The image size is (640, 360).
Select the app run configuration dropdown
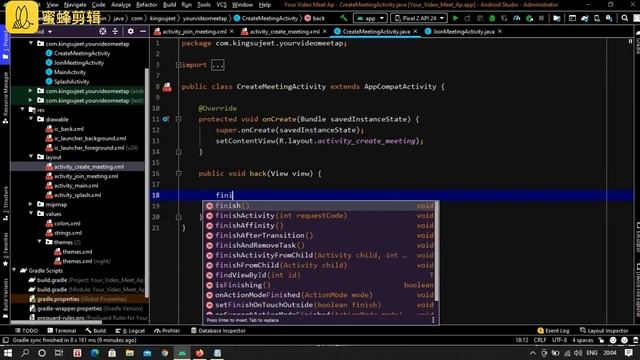(x=370, y=18)
